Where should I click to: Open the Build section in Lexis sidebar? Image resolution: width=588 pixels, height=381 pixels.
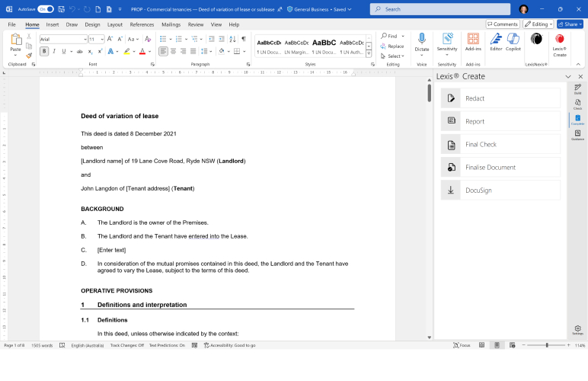click(577, 89)
